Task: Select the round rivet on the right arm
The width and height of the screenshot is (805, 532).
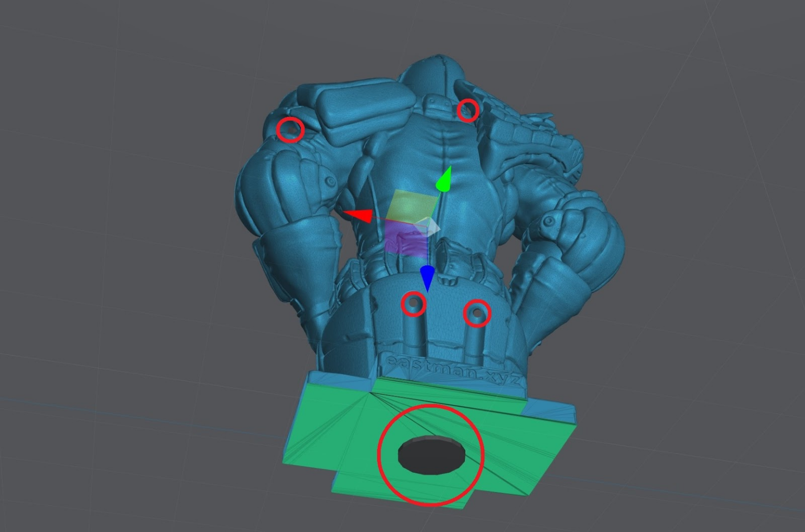Action: [x=548, y=222]
